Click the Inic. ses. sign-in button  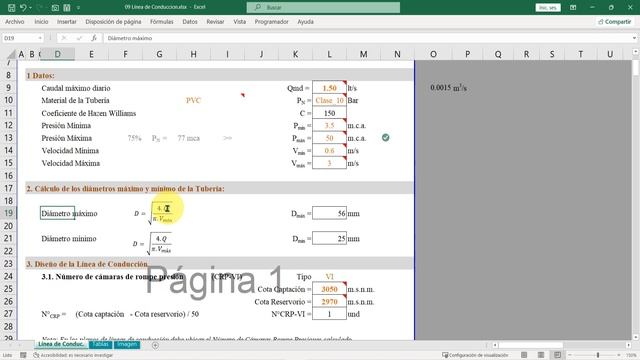[548, 7]
